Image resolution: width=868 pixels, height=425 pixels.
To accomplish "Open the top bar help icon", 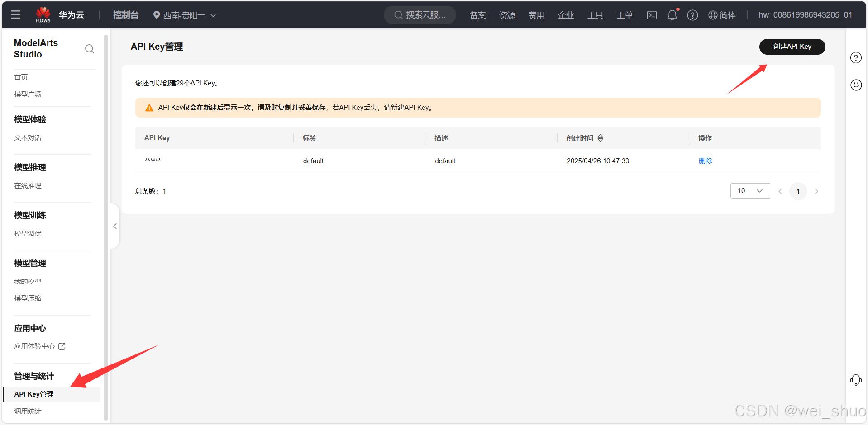I will [692, 15].
